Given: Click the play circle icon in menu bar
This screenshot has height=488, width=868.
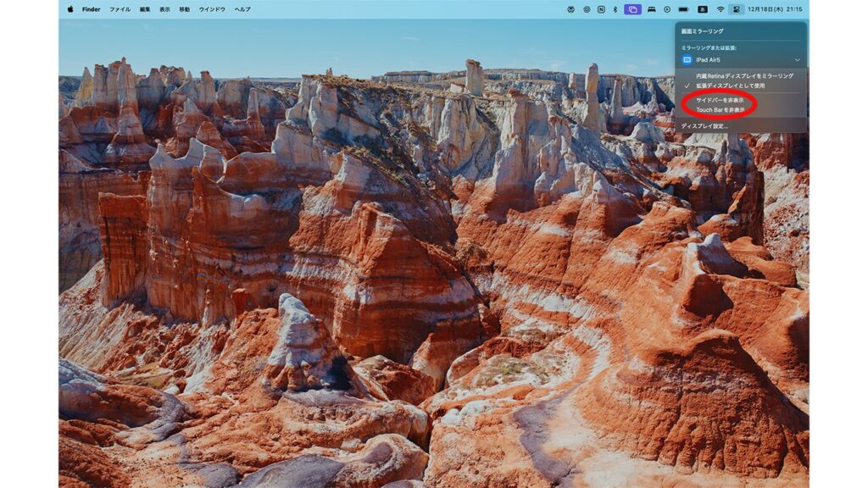Looking at the screenshot, I should [667, 9].
